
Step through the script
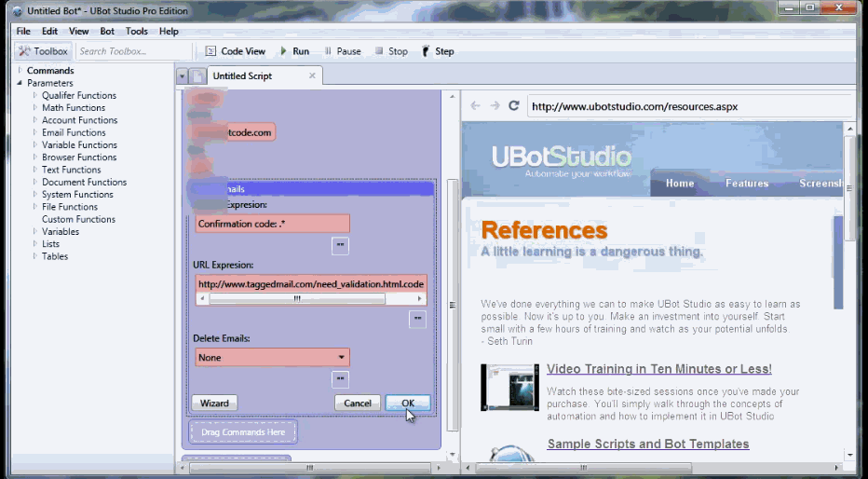pyautogui.click(x=438, y=51)
